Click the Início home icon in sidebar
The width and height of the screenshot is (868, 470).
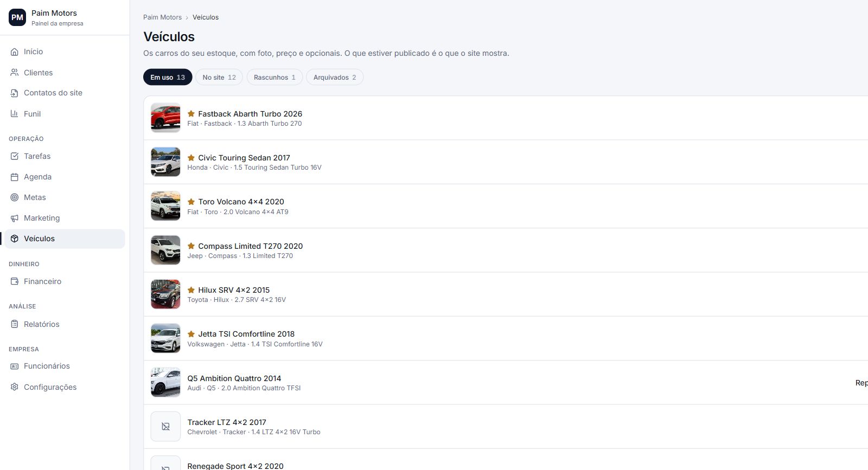coord(15,52)
